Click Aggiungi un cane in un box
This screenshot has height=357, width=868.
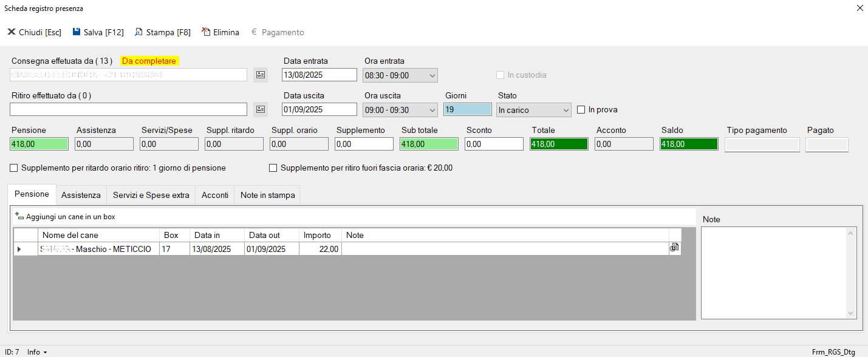pos(66,217)
